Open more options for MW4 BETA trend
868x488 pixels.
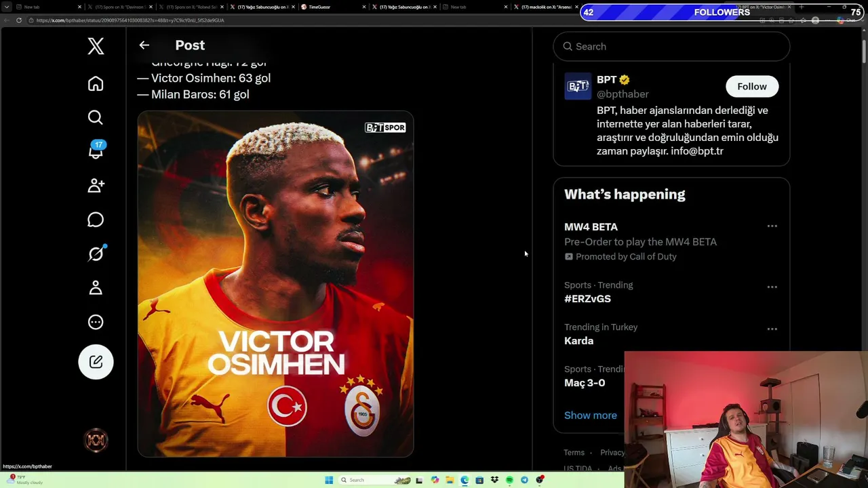772,226
